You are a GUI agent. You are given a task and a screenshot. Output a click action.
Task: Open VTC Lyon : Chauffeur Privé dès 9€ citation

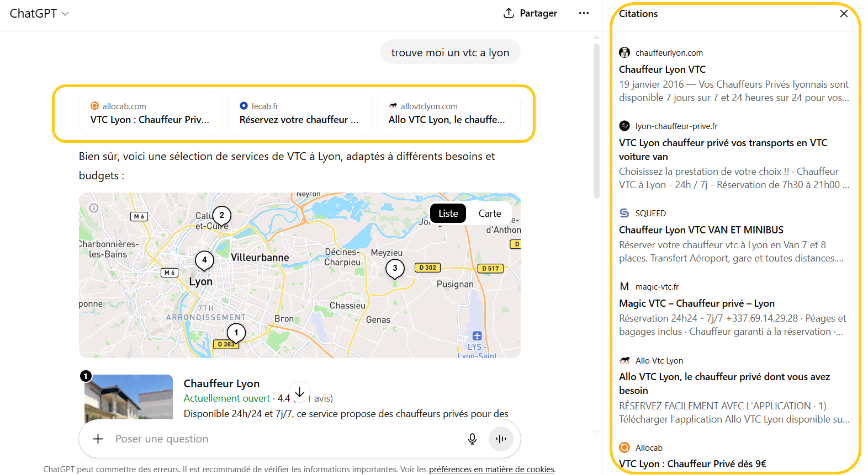(692, 464)
